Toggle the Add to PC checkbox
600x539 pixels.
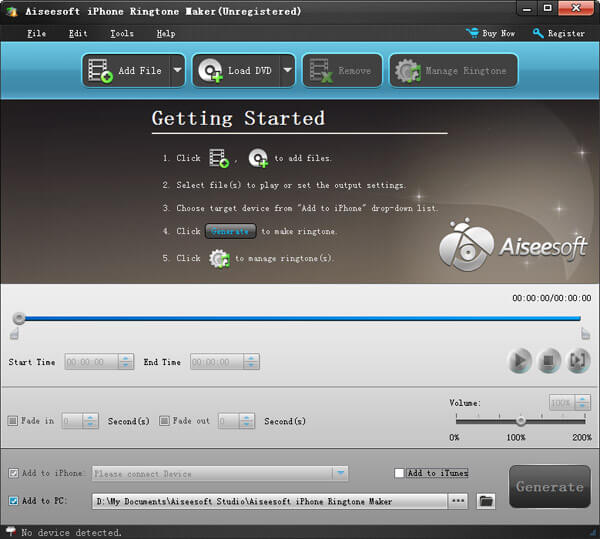pyautogui.click(x=13, y=501)
